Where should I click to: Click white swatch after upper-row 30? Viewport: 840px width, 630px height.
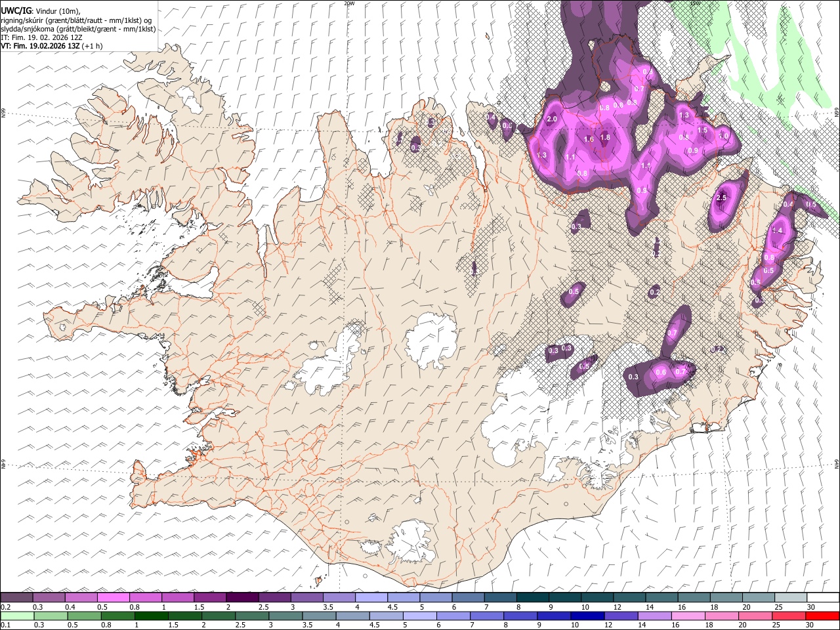822,597
